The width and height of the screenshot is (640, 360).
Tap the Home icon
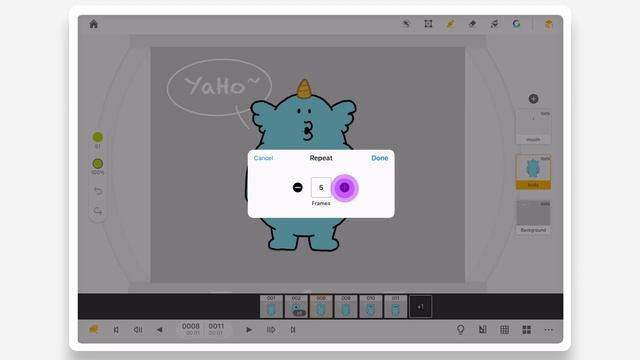(93, 24)
